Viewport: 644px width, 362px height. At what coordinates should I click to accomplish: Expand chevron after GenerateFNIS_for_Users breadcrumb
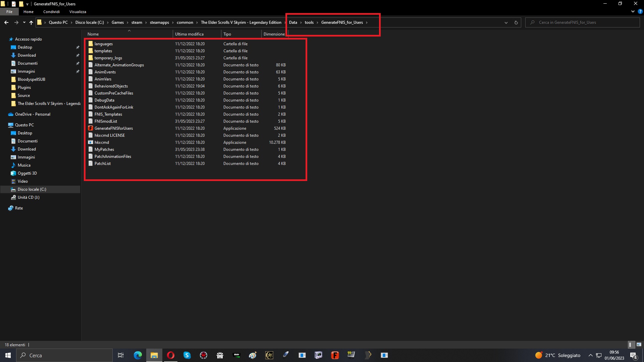pyautogui.click(x=367, y=22)
